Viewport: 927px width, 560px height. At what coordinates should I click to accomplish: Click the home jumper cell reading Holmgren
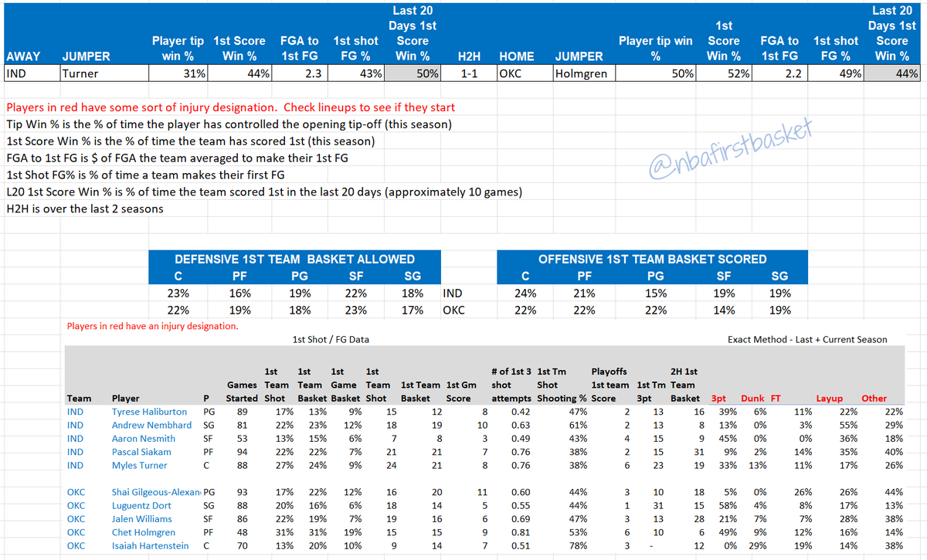[x=583, y=74]
